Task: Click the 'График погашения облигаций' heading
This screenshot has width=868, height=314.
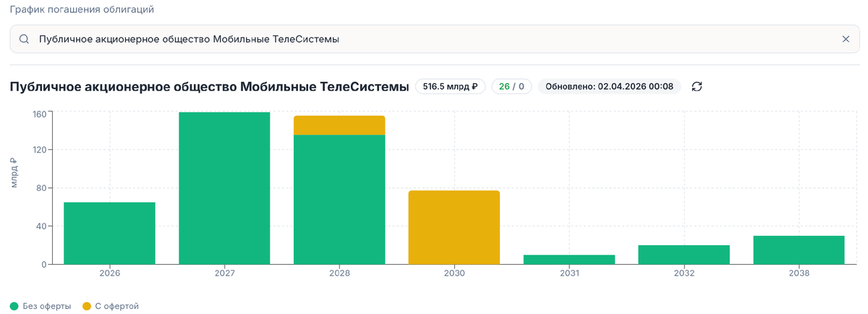Action: click(82, 10)
